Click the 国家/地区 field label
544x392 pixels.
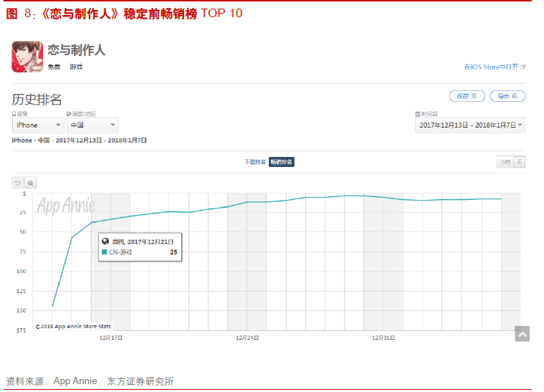coord(84,114)
